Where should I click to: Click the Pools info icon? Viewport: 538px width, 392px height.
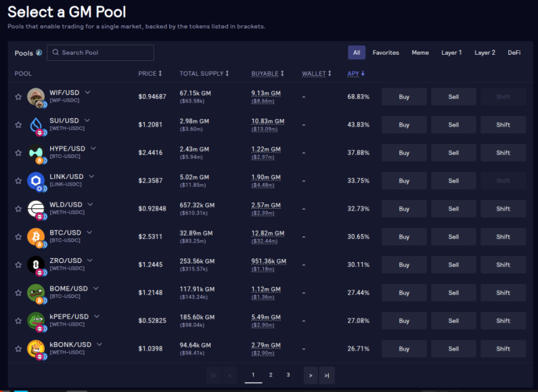(x=39, y=53)
